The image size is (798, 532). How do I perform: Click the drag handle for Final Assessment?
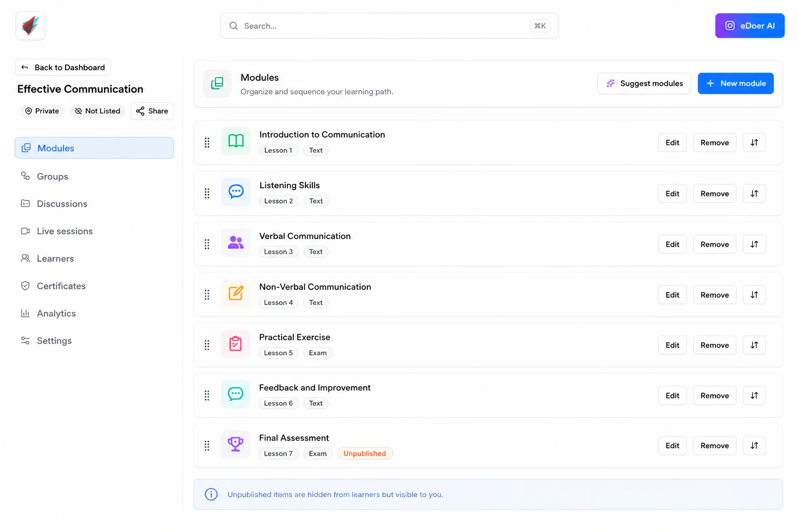point(207,446)
